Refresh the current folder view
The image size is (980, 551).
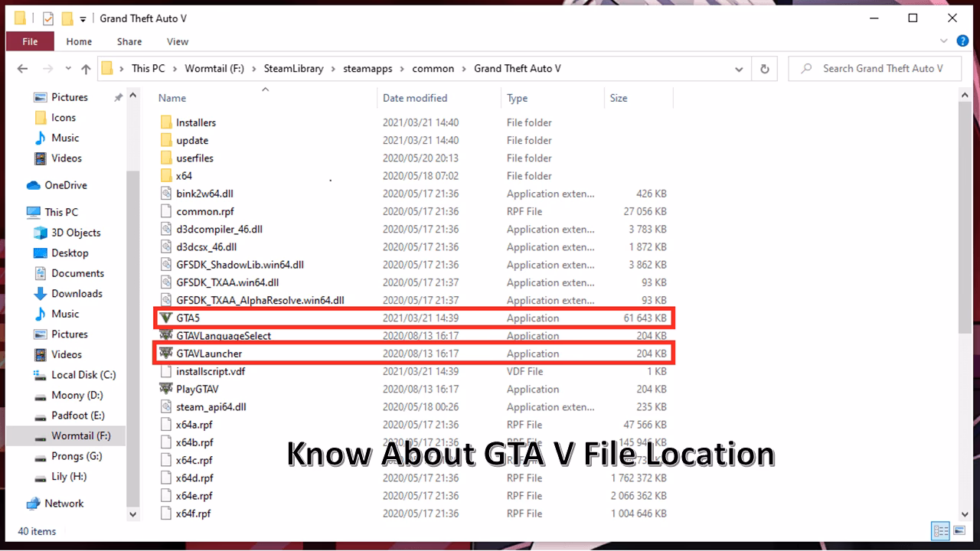click(764, 69)
